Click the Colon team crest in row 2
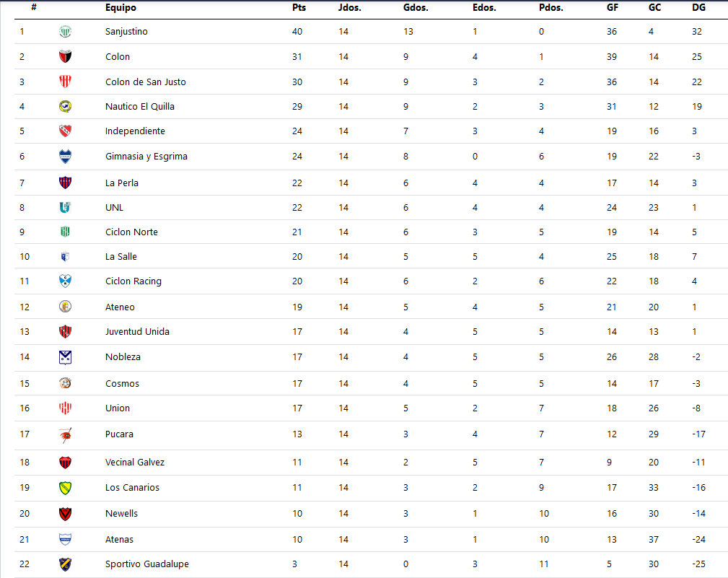The image size is (728, 578). click(65, 56)
